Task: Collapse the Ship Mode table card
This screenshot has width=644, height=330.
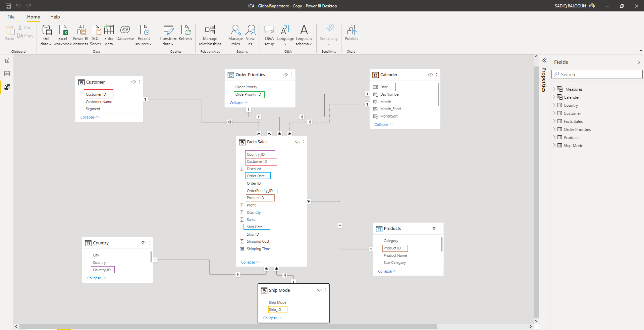Action: pos(272,318)
